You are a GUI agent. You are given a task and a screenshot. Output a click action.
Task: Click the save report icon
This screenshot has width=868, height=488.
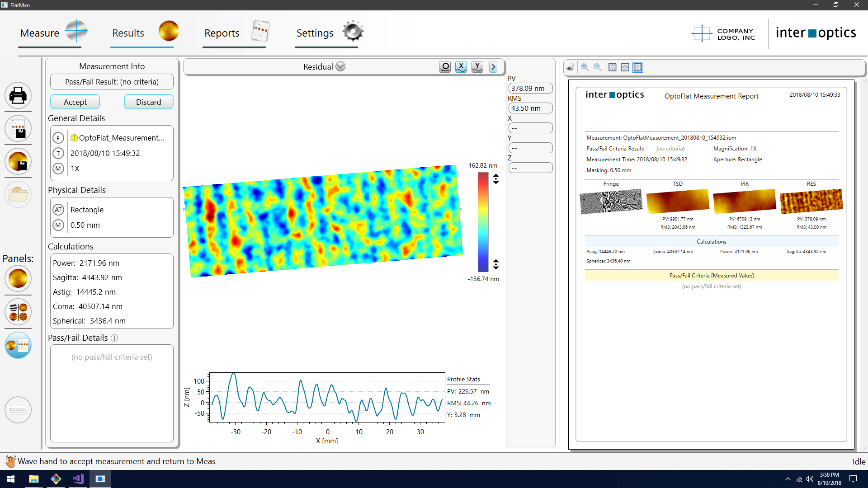pyautogui.click(x=18, y=129)
